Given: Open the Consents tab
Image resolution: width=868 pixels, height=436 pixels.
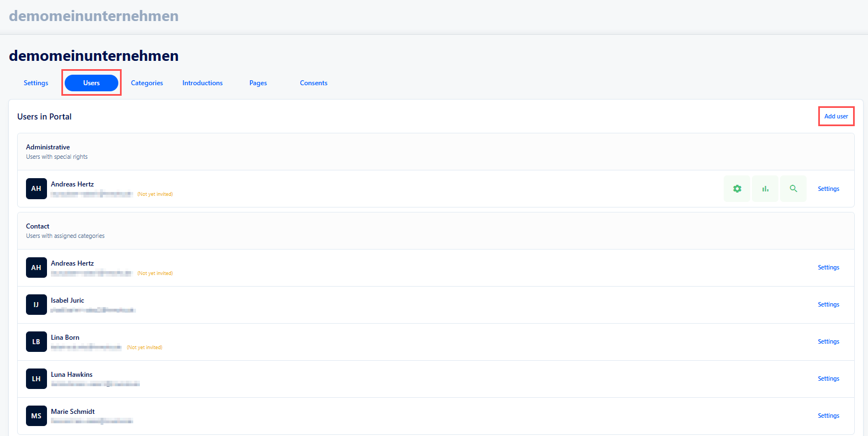Looking at the screenshot, I should (x=313, y=83).
